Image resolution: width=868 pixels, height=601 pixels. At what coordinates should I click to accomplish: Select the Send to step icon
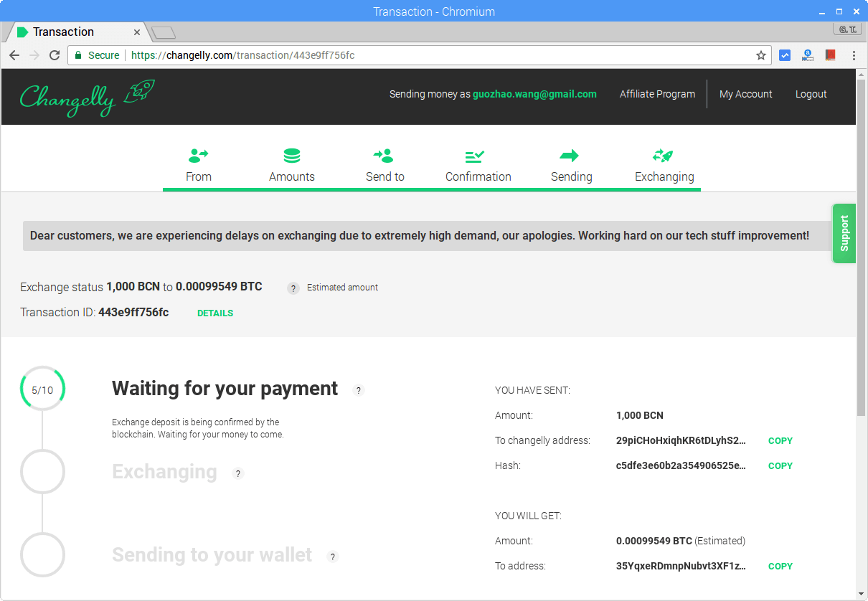click(385, 154)
